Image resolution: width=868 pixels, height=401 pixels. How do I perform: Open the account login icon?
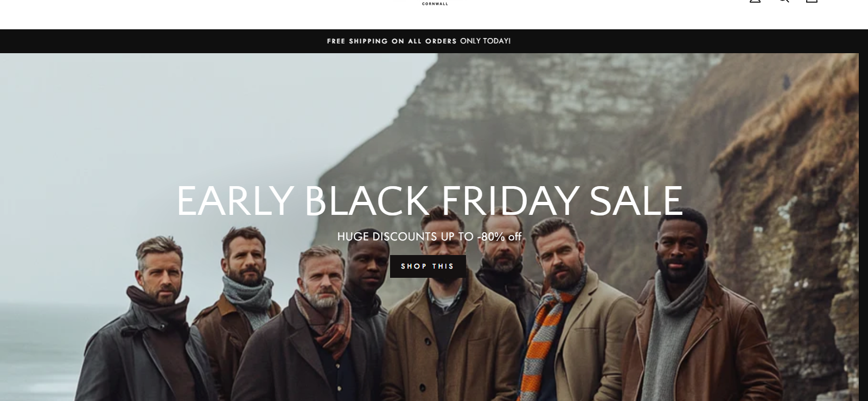click(755, 1)
